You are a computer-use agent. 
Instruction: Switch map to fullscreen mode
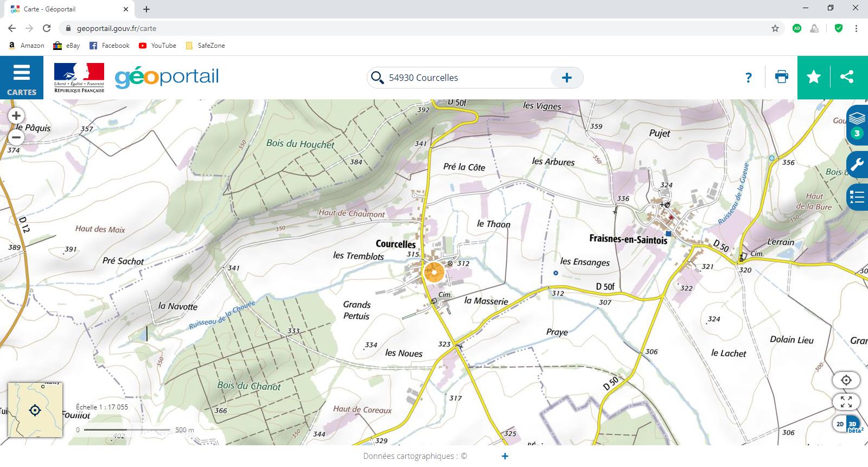tap(846, 402)
